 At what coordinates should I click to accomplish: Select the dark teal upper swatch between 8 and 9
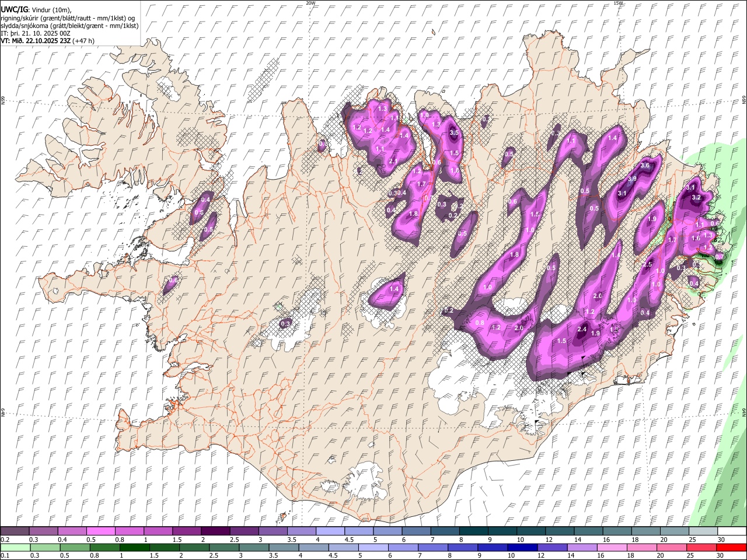click(473, 531)
